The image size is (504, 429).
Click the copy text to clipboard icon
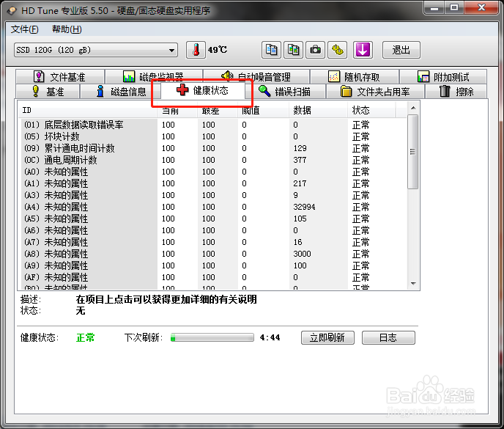[271, 50]
